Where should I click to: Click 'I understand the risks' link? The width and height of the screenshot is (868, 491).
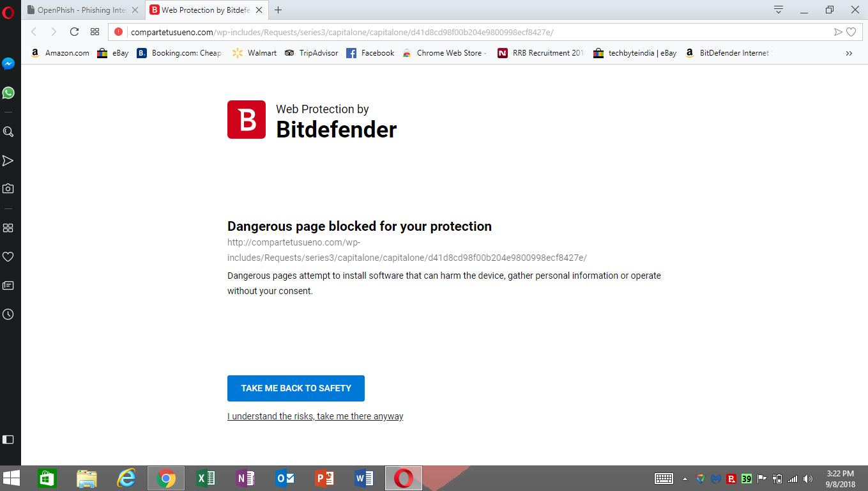(x=316, y=416)
